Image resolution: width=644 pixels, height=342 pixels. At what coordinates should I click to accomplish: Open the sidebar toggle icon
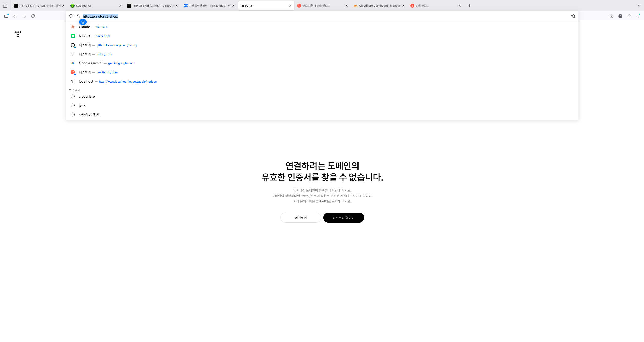click(x=6, y=16)
